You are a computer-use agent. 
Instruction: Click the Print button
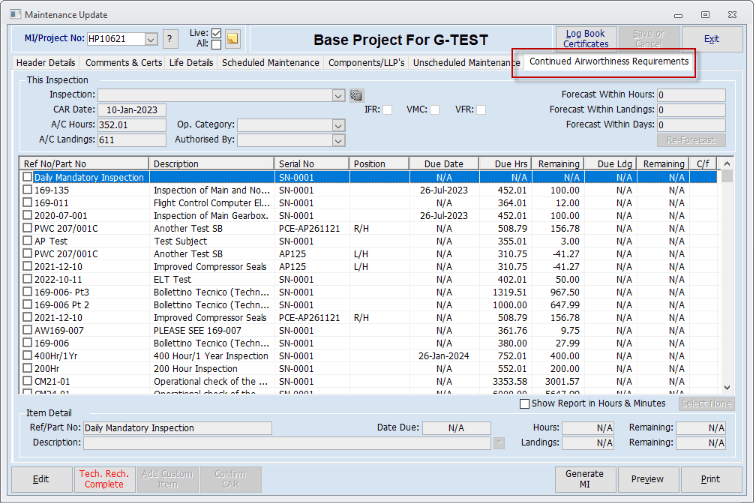pyautogui.click(x=711, y=479)
